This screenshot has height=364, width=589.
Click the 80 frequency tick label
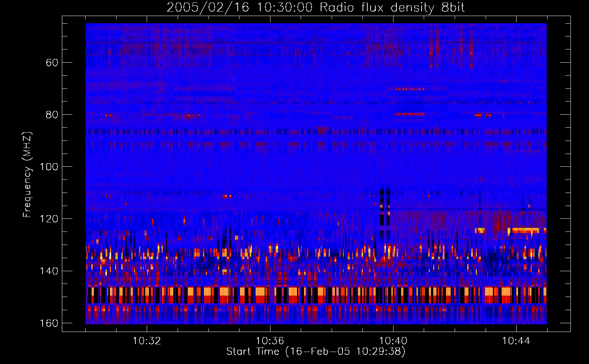pyautogui.click(x=52, y=115)
